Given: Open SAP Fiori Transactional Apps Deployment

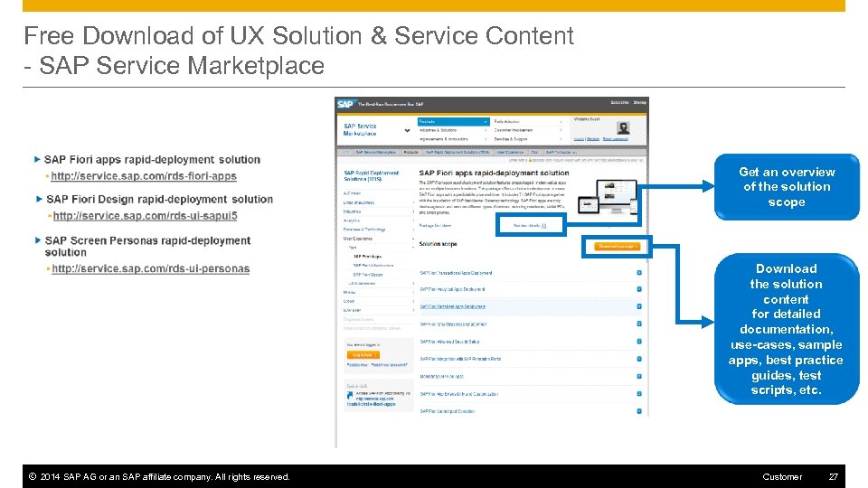Looking at the screenshot, I should pos(456,273).
